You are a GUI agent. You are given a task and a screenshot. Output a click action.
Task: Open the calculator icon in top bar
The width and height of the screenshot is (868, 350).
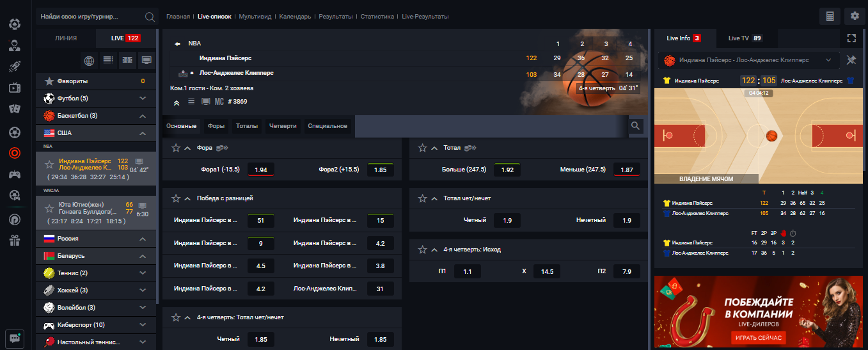tap(830, 16)
